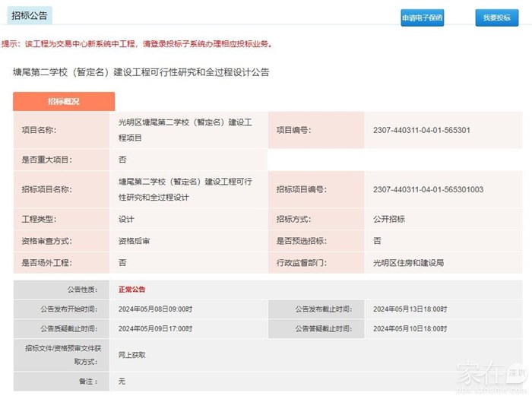Click the announcement title 塘尾第二学校 heading
The width and height of the screenshot is (532, 396).
point(141,72)
